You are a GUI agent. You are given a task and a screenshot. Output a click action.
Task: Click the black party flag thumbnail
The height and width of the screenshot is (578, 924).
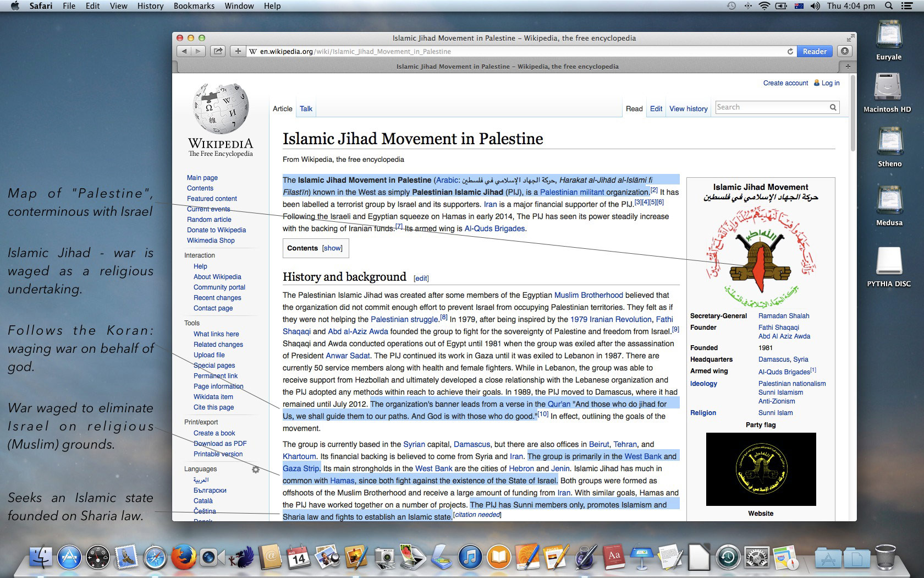pos(761,469)
